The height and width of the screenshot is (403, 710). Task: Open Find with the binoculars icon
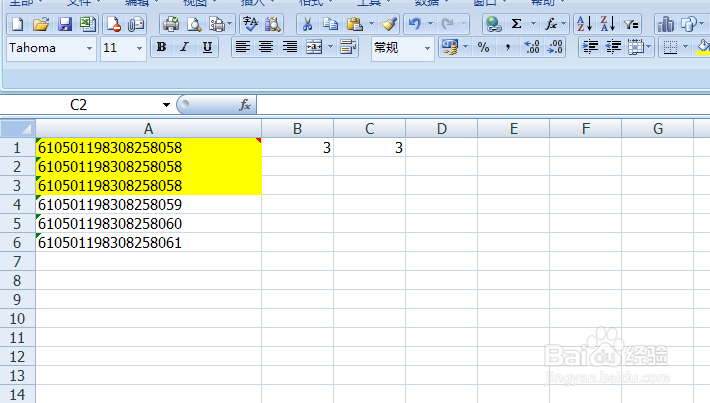coord(273,24)
